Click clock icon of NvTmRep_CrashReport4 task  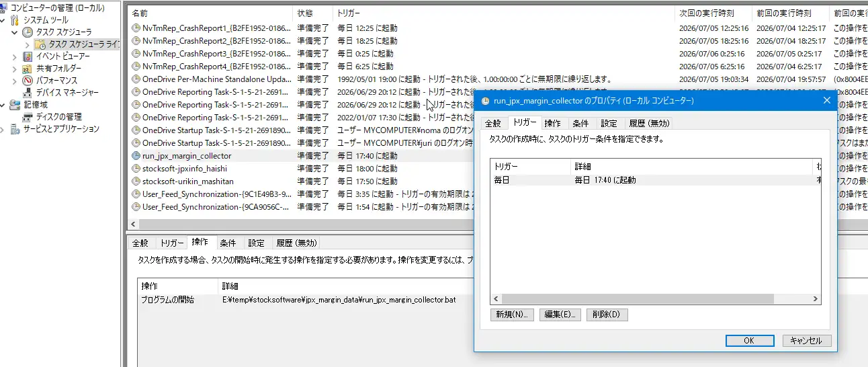(136, 67)
